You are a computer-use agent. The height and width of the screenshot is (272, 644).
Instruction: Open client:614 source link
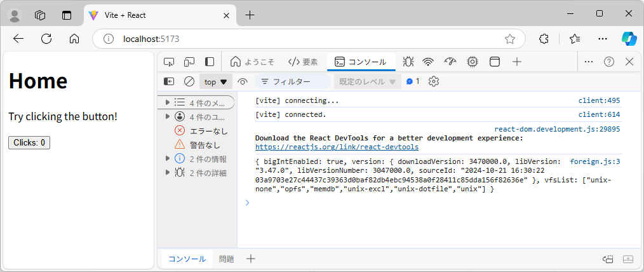(x=600, y=114)
